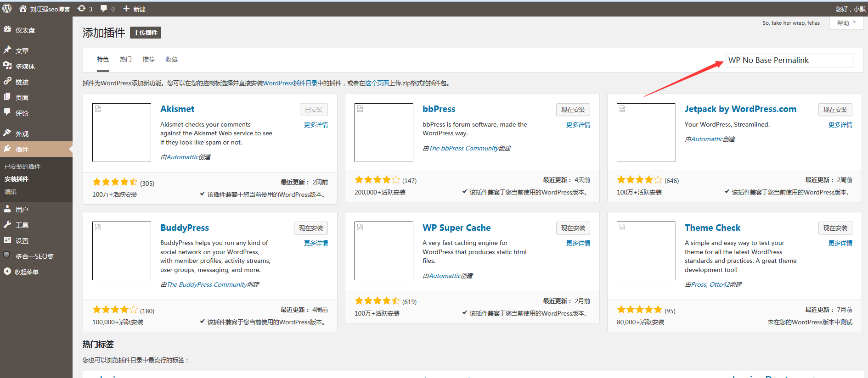868x378 pixels.
Task: Click the disabled 已安装 button for Akismet
Action: (x=314, y=110)
